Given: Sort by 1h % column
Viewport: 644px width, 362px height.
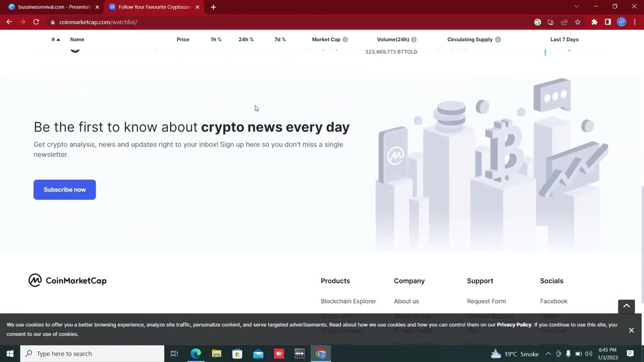Looking at the screenshot, I should (x=216, y=39).
